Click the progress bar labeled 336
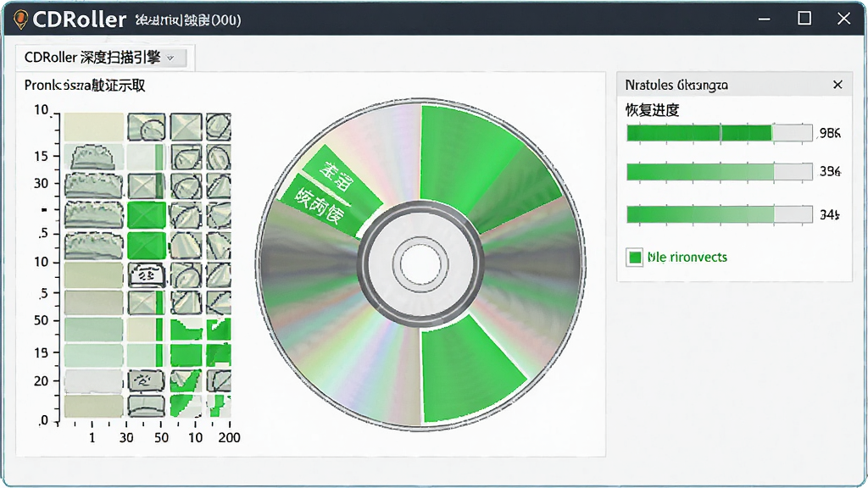The width and height of the screenshot is (868, 488). point(719,172)
